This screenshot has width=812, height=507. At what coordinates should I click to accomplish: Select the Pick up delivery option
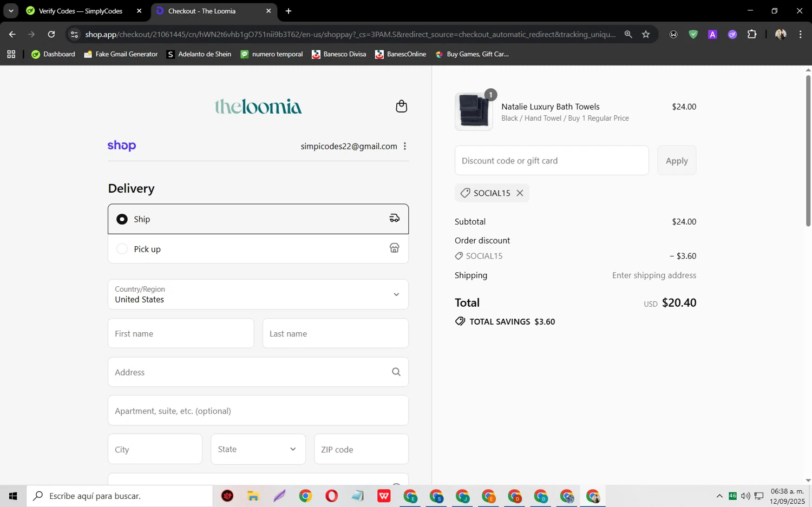point(258,249)
